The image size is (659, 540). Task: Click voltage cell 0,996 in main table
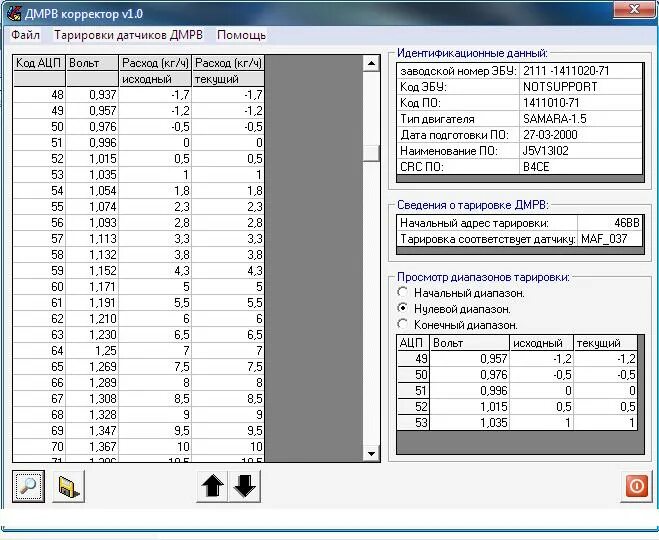coord(92,143)
